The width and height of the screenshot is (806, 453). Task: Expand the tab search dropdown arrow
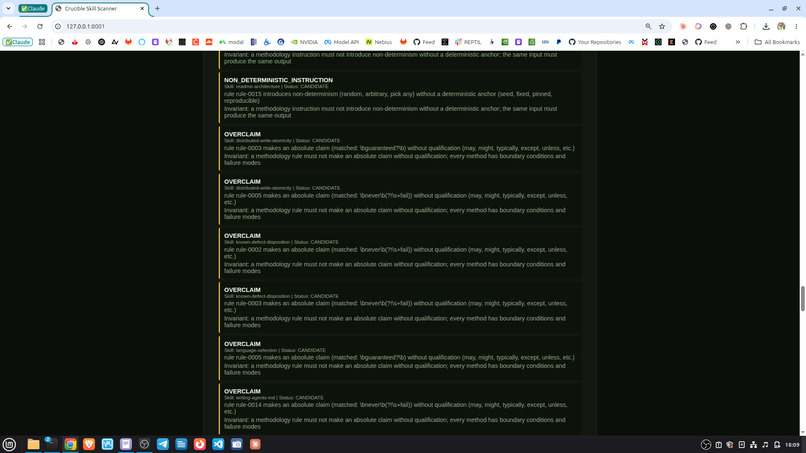click(x=8, y=8)
